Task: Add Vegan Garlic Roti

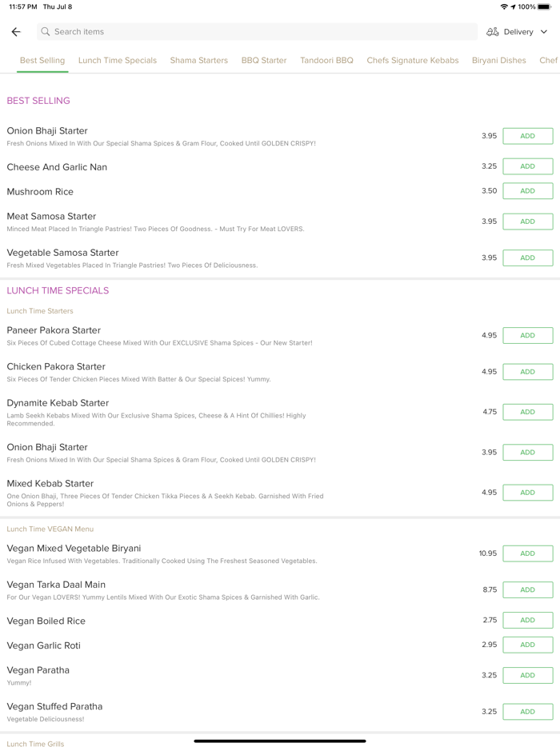Action: pos(527,645)
